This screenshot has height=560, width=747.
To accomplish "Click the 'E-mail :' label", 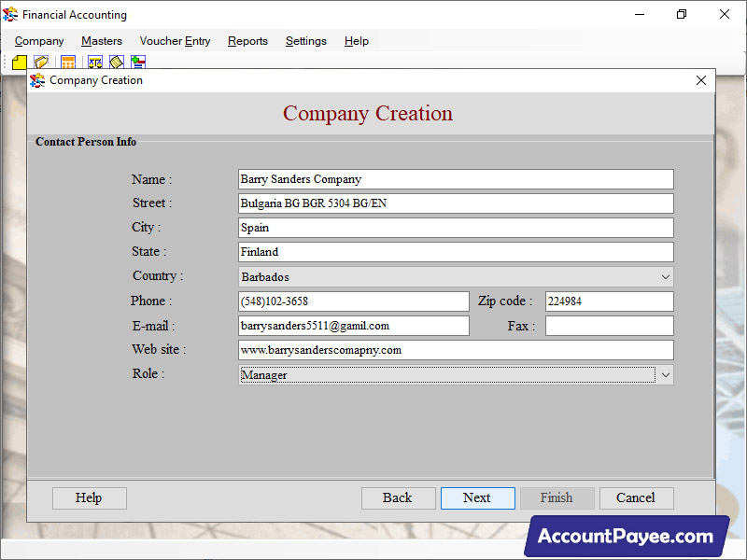I will pos(153,326).
